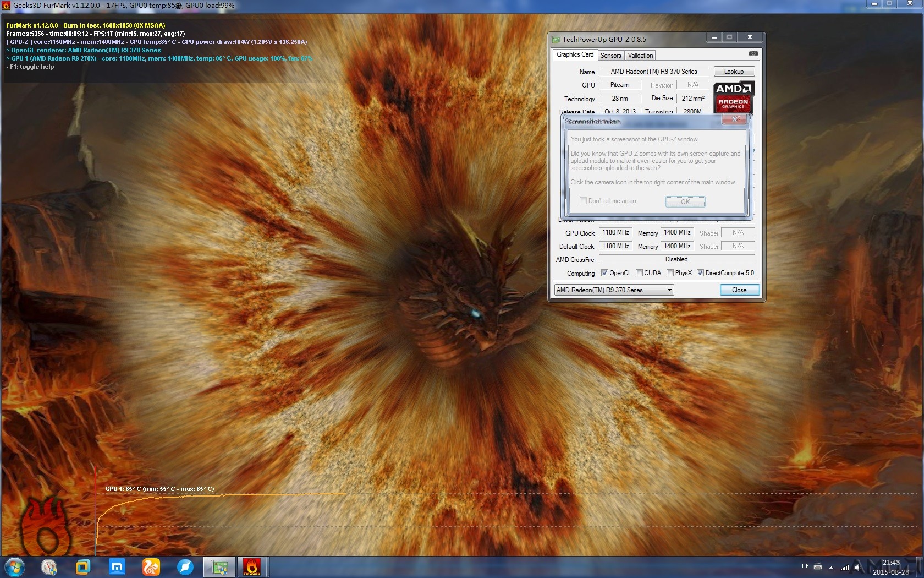Open the GPU selection dropdown in GPU-Z
The image size is (924, 578).
pos(614,290)
